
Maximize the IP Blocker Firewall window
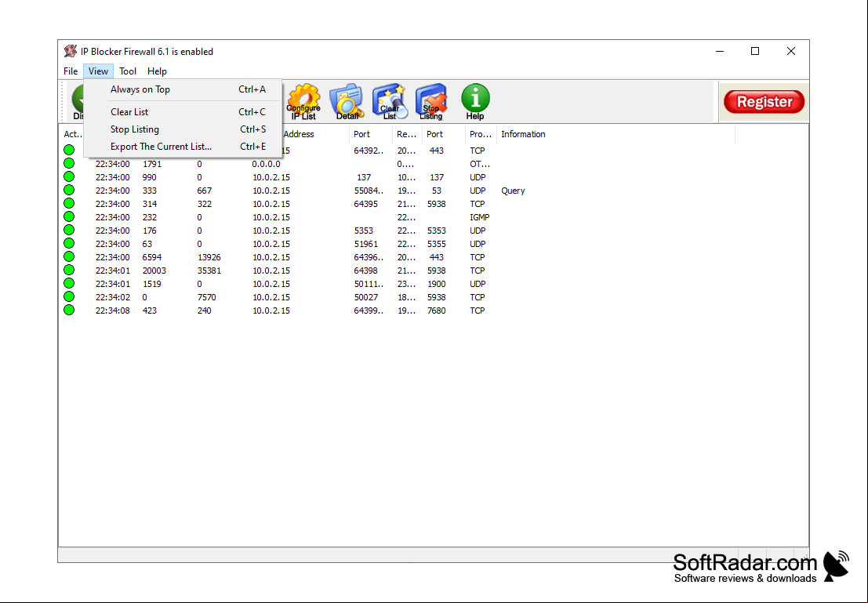(x=754, y=51)
